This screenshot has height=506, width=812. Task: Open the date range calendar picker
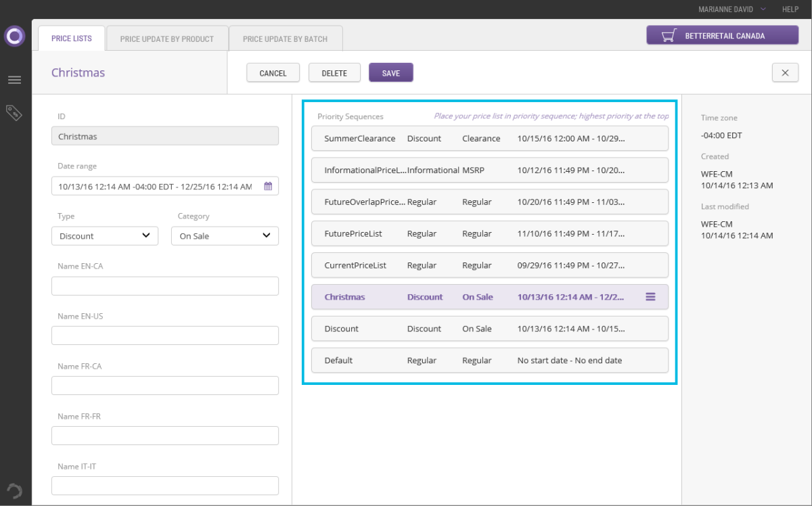(x=268, y=186)
